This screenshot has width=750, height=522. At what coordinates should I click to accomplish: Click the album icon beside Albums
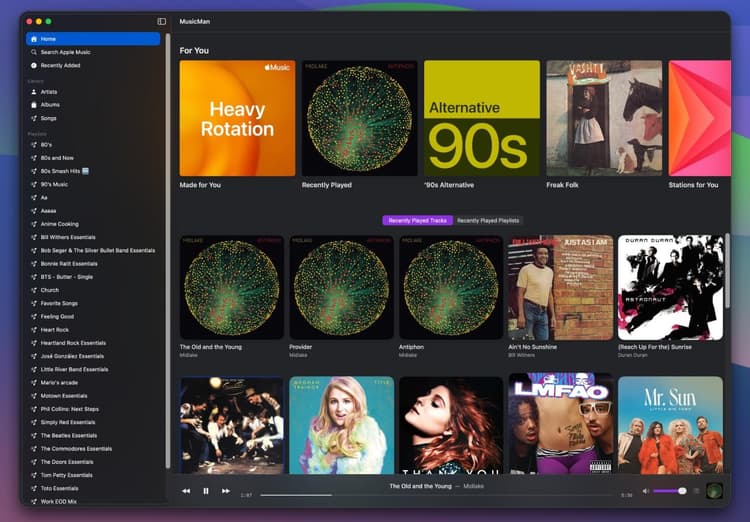click(x=34, y=105)
